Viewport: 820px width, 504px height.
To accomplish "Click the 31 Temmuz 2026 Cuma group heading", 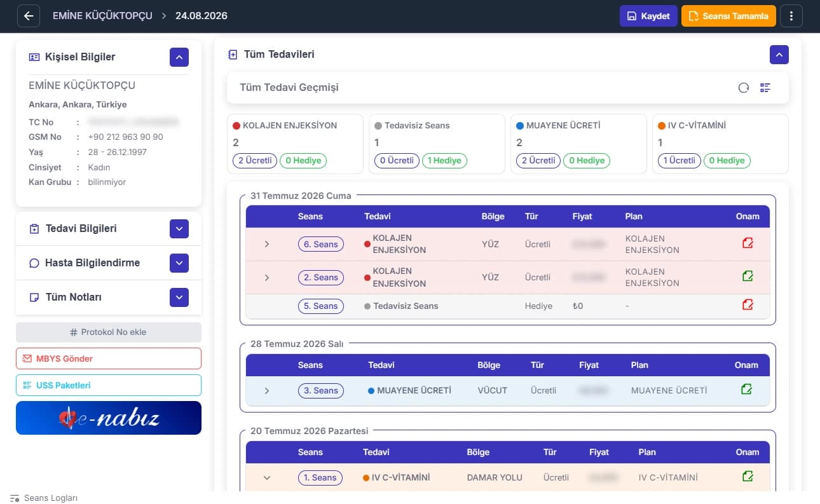I will click(301, 196).
